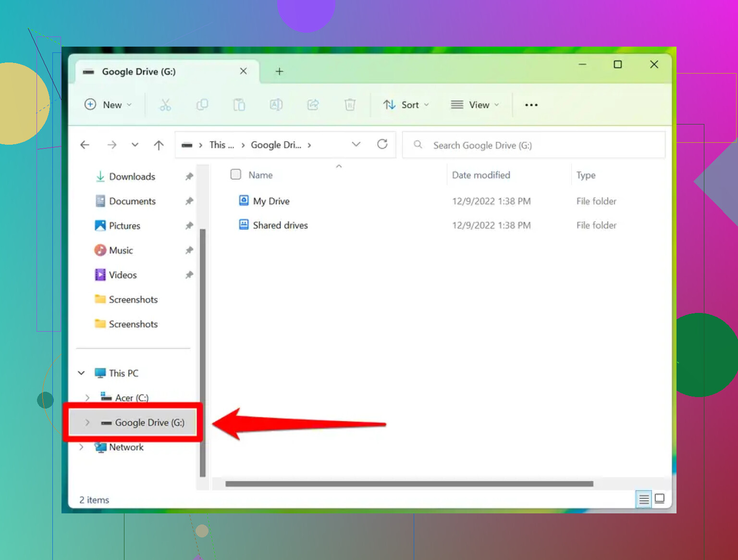Viewport: 738px width, 560px height.
Task: Click the Cut scissors icon
Action: tap(165, 105)
